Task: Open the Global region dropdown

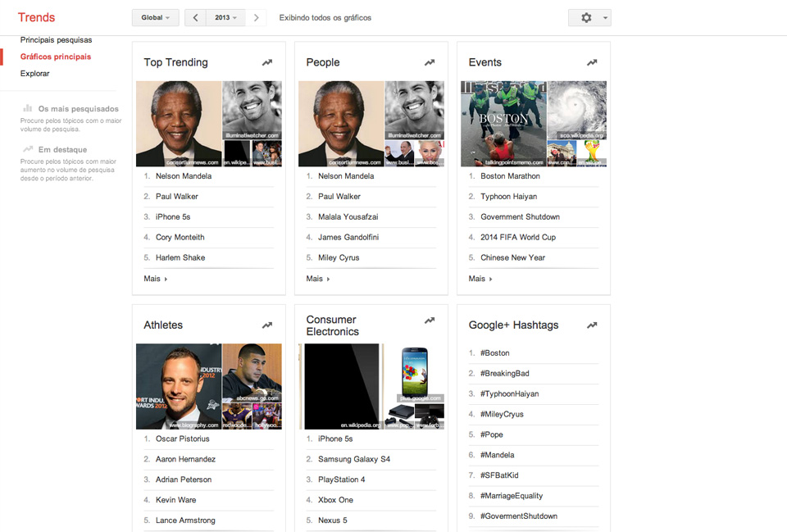Action: tap(155, 17)
